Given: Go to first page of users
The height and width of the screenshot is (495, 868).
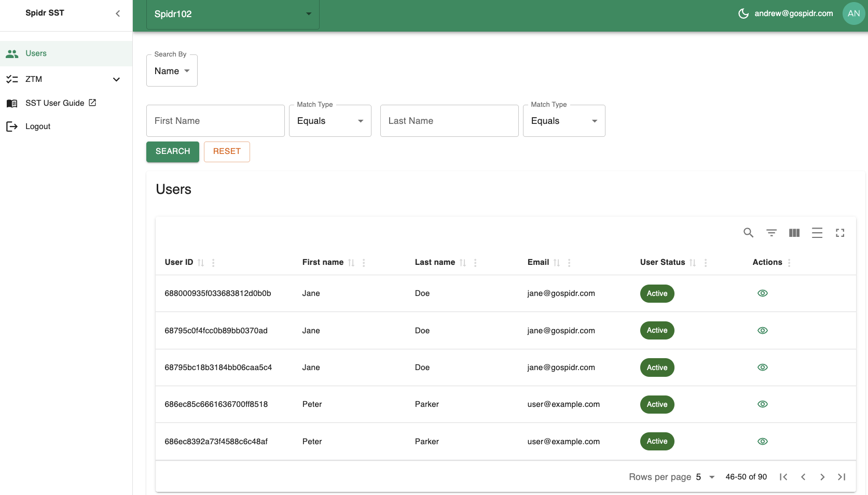Looking at the screenshot, I should (783, 477).
